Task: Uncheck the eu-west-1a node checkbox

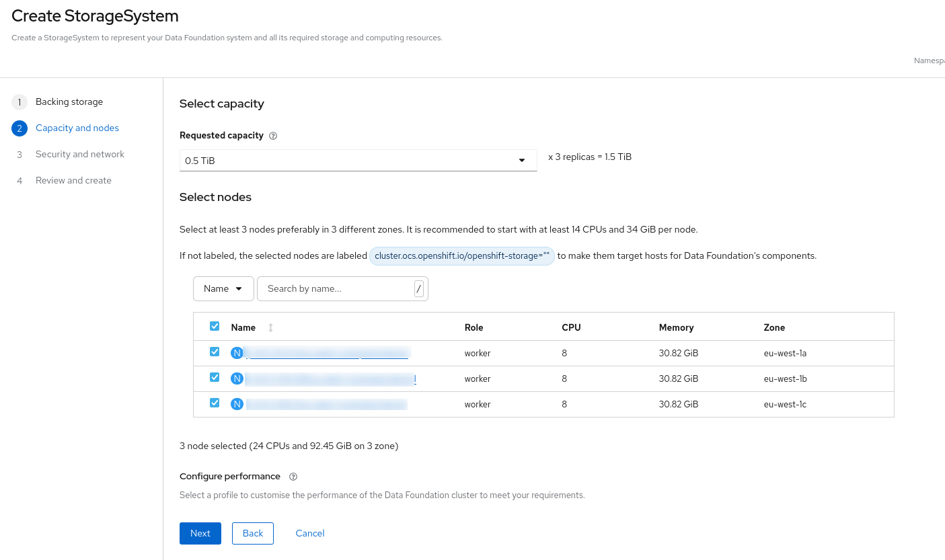Action: (215, 352)
